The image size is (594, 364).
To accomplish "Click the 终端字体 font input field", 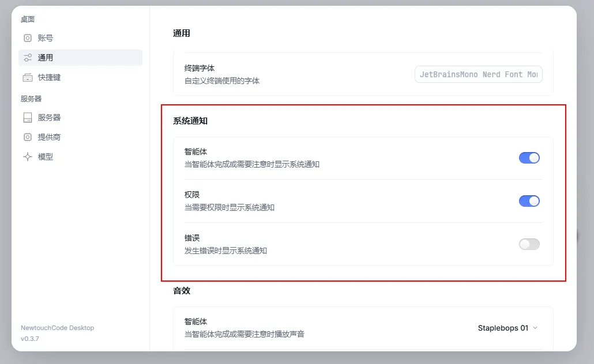I will point(479,74).
